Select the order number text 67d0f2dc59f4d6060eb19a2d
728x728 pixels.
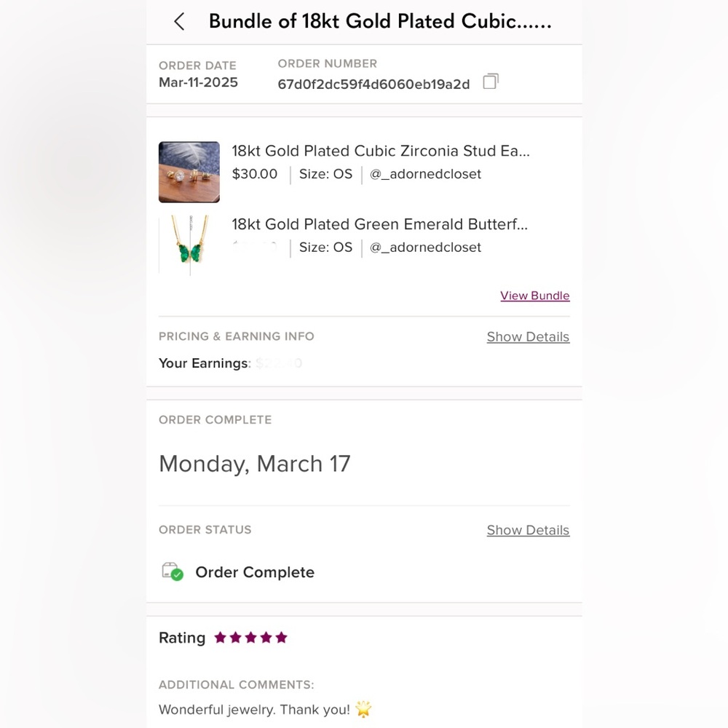pyautogui.click(x=373, y=84)
